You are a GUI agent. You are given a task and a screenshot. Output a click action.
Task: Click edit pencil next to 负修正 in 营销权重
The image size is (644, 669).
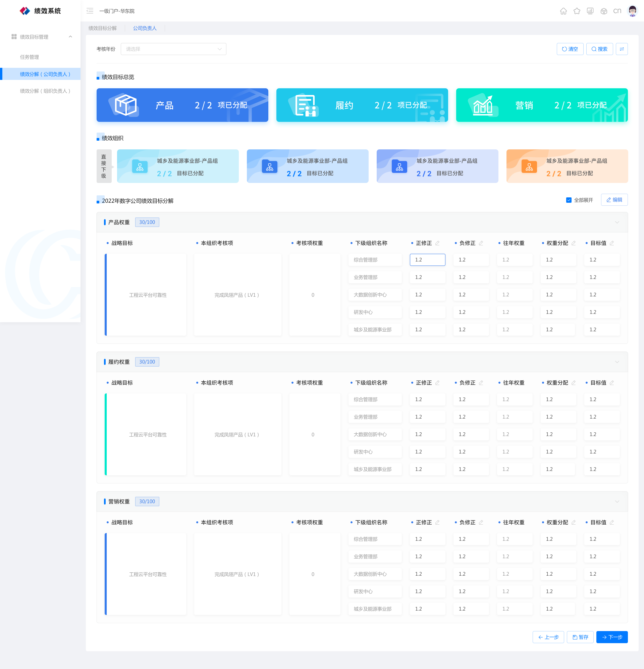(481, 522)
